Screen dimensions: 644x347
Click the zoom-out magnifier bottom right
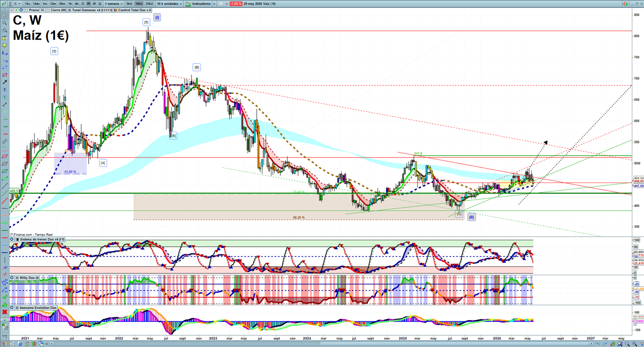coord(627,344)
